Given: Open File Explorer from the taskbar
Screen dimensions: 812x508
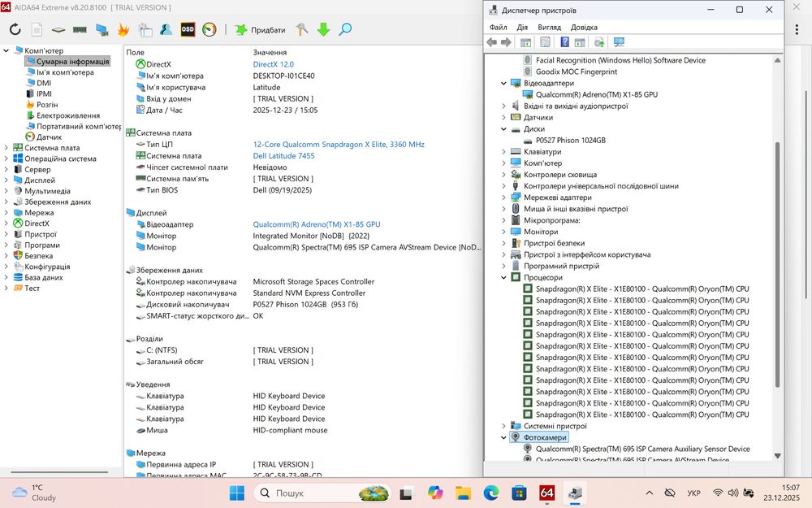Looking at the screenshot, I should click(463, 493).
